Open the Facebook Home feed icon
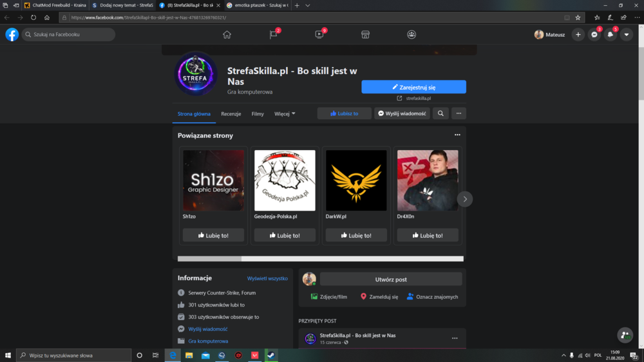 pos(227,35)
